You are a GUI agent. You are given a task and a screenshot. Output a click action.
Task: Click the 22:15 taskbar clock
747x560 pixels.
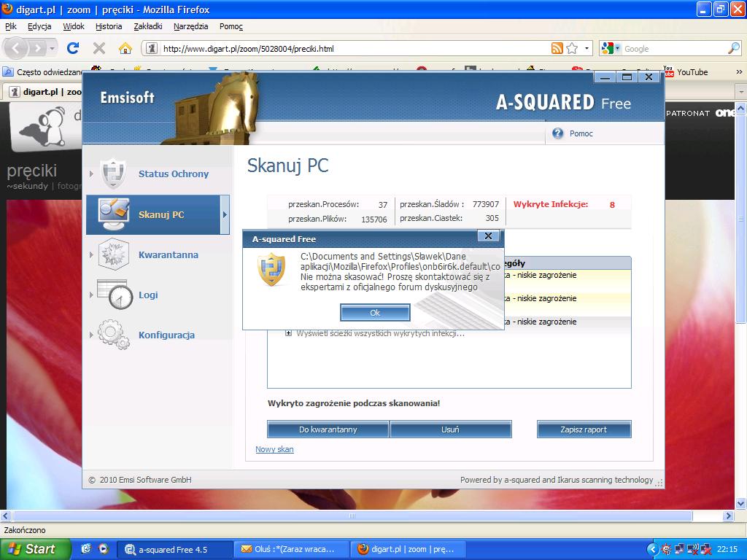pyautogui.click(x=727, y=550)
